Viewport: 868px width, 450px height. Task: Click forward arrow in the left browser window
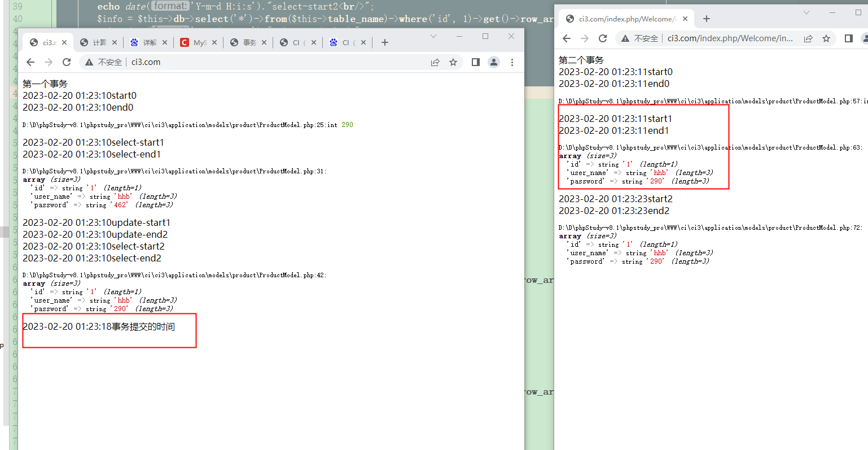pos(49,62)
